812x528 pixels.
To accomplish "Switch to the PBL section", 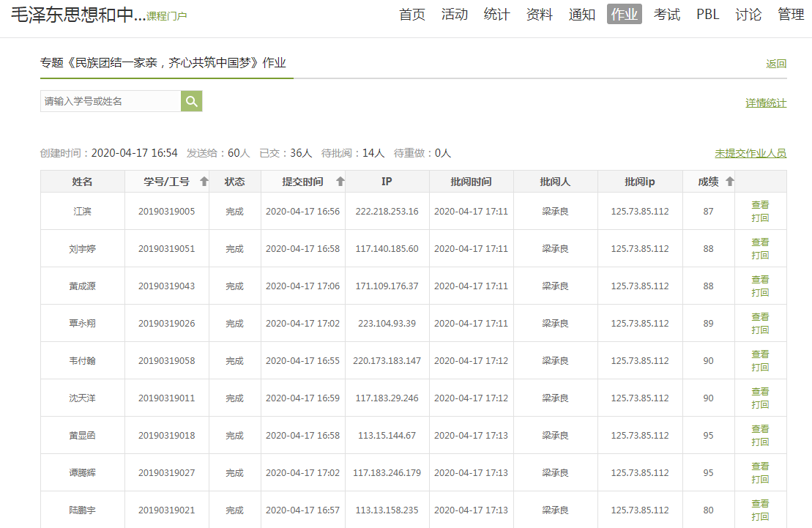I will pyautogui.click(x=707, y=15).
